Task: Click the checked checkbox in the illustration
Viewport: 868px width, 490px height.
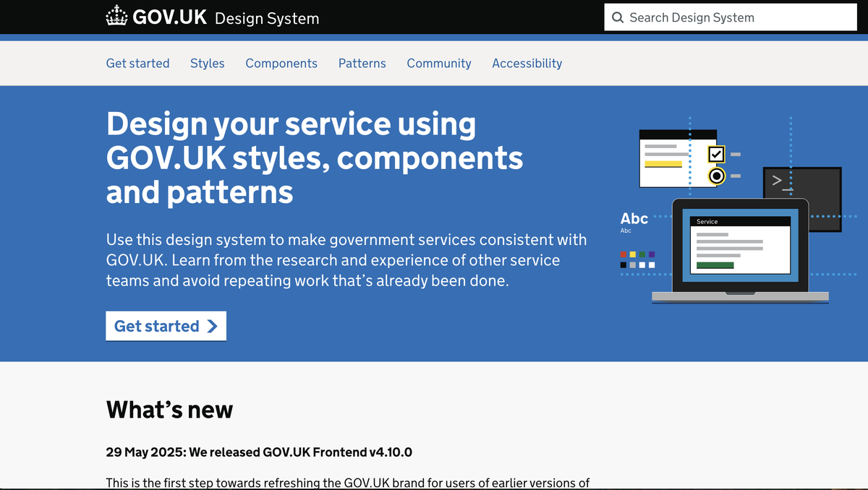Action: [716, 154]
